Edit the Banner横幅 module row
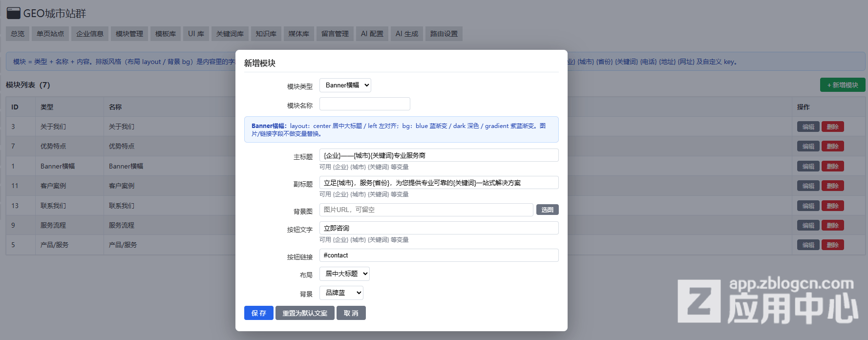This screenshot has width=868, height=340. [808, 167]
